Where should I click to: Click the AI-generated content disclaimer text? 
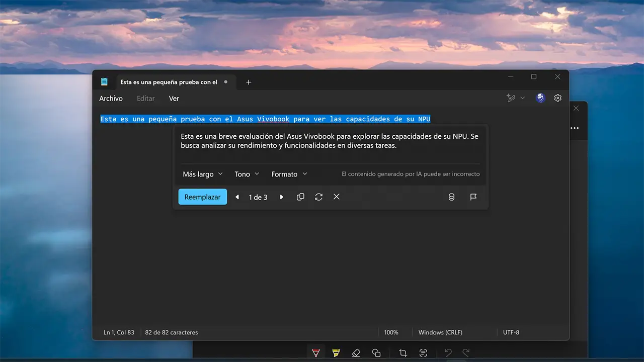411,174
